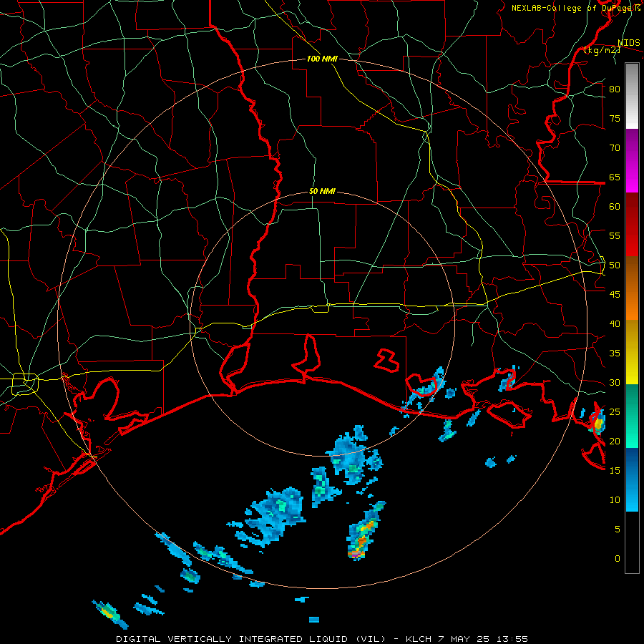The height and width of the screenshot is (644, 644).
Task: Click the 75 value on color scale
Action: pos(615,118)
